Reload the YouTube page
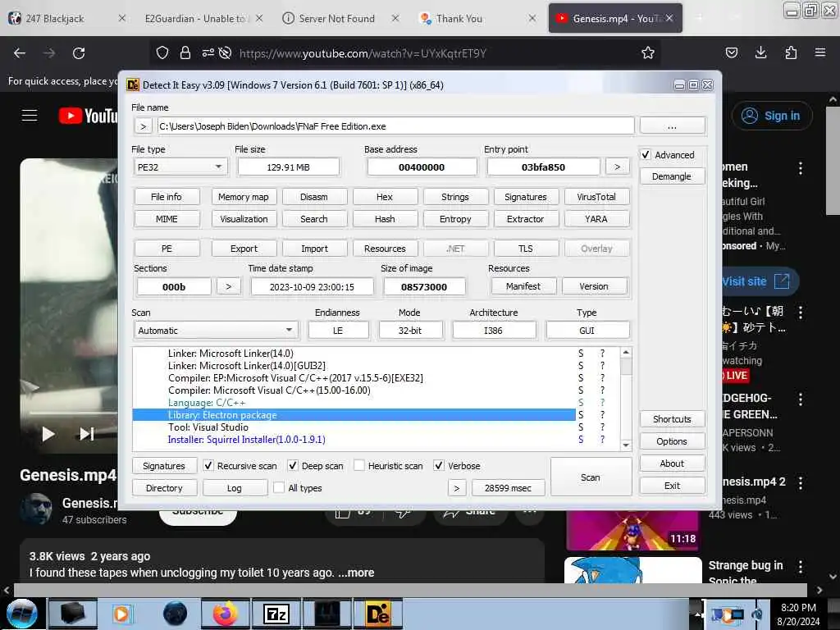This screenshot has height=630, width=840. (79, 53)
